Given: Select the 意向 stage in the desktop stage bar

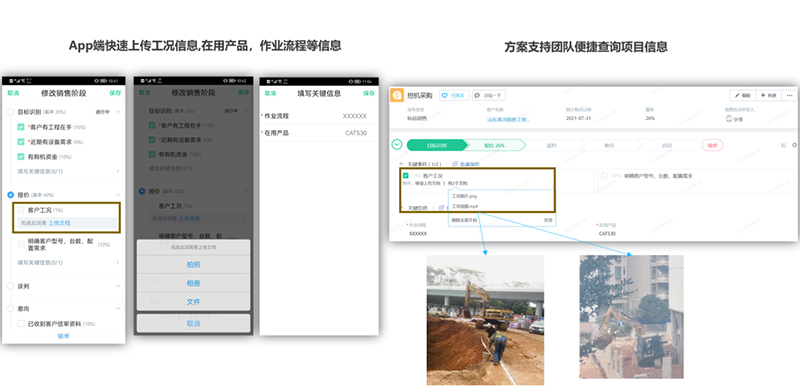Looking at the screenshot, I should (x=609, y=145).
